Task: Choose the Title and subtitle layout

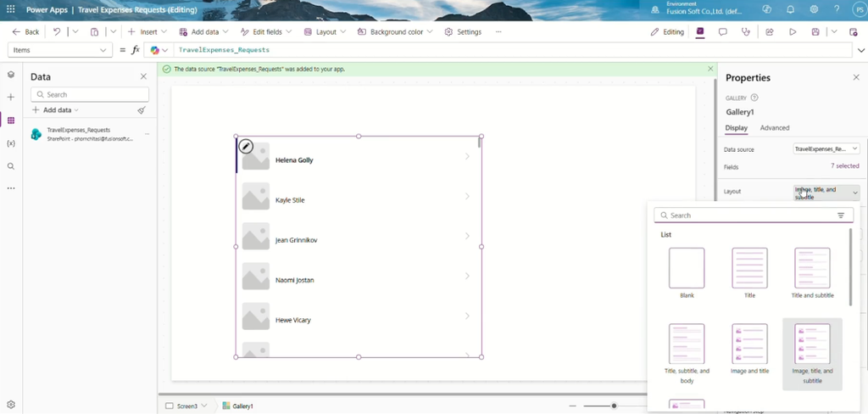Action: click(812, 273)
